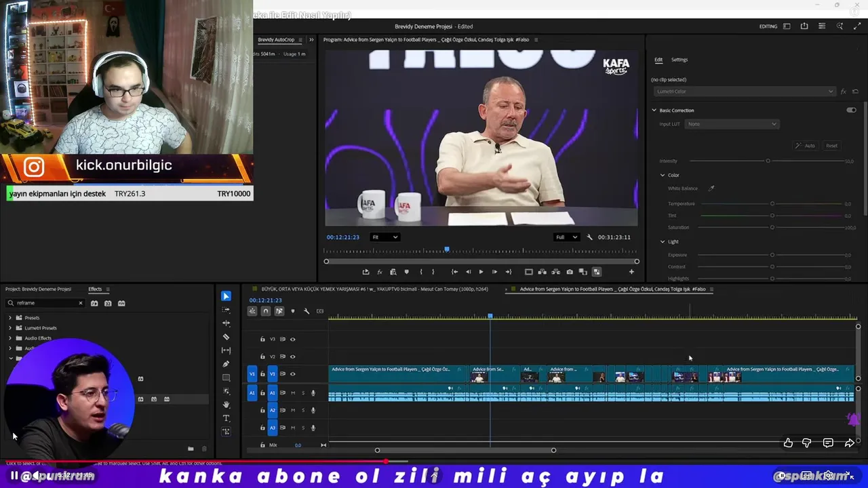Open Quick Export share icon at top
Viewport: 868px width, 488px height.
[x=804, y=26]
